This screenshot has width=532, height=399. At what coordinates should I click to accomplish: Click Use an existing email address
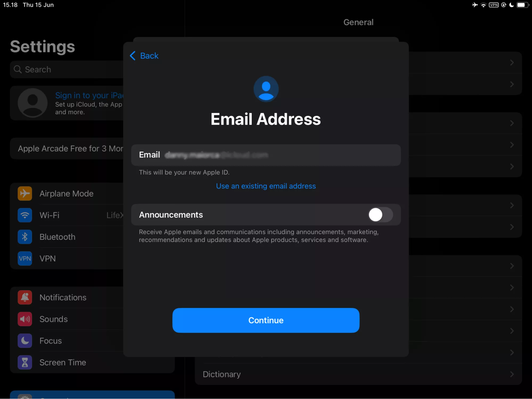click(266, 186)
